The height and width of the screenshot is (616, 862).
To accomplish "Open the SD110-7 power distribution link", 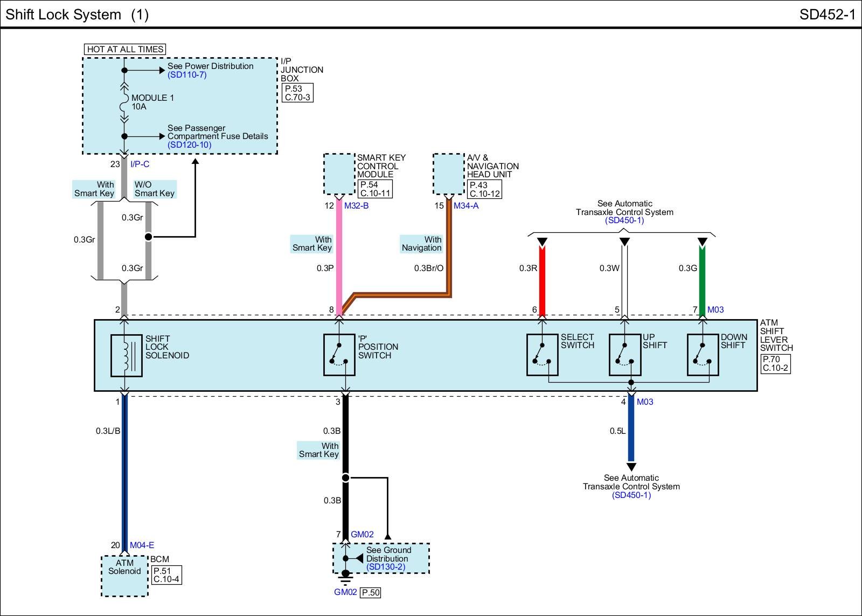I will (187, 75).
